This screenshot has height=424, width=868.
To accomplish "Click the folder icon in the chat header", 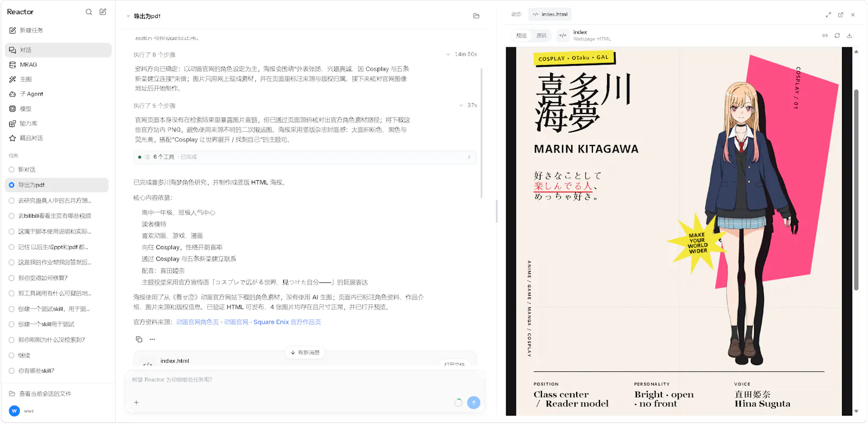I will click(x=476, y=16).
